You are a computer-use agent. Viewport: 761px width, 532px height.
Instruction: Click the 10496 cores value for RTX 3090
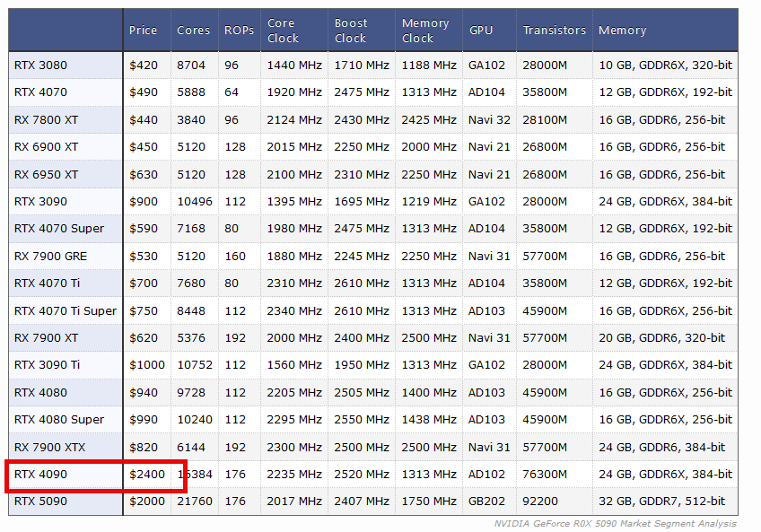pos(195,202)
